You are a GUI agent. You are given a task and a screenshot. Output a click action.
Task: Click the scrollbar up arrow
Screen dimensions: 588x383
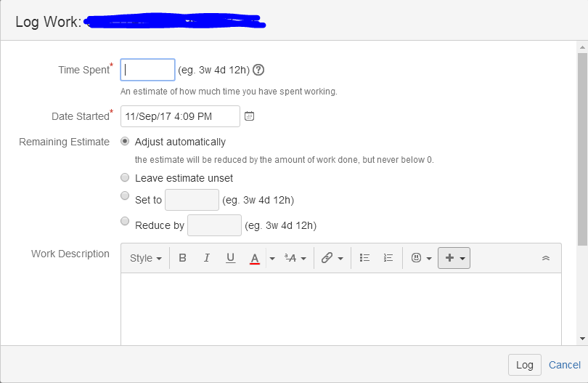pos(582,47)
